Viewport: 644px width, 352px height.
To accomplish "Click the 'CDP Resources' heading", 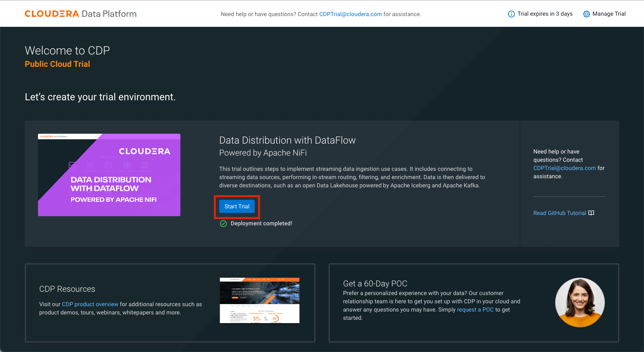I will coord(67,289).
